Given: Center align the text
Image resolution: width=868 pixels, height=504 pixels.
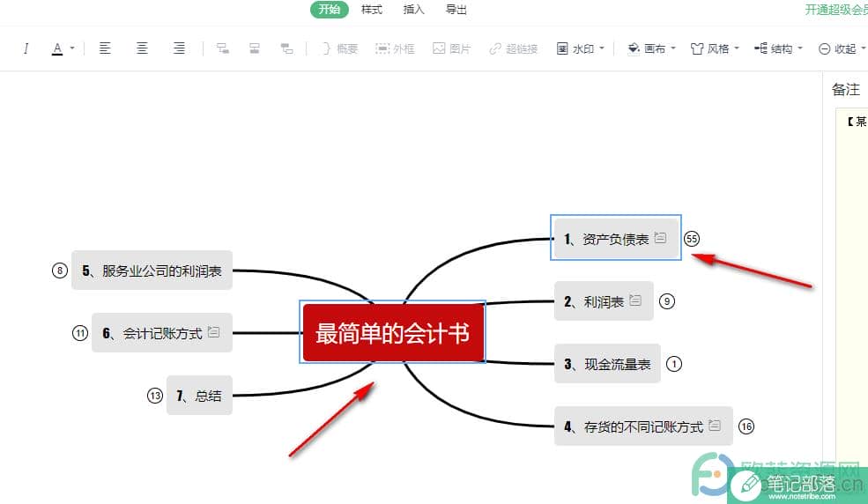Looking at the screenshot, I should click(x=142, y=48).
